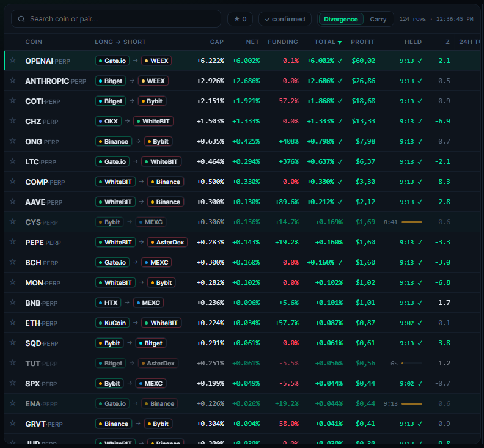Star the MON perp row
The width and height of the screenshot is (484, 448).
pyautogui.click(x=13, y=282)
